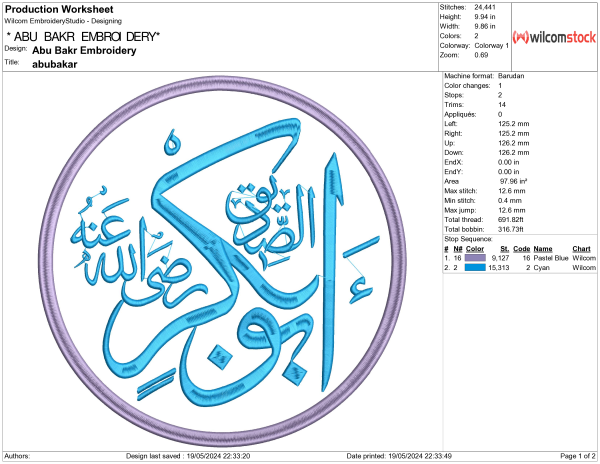600x464 pixels.
Task: Click 'Page 1 of 2' indicator
Action: (x=578, y=456)
